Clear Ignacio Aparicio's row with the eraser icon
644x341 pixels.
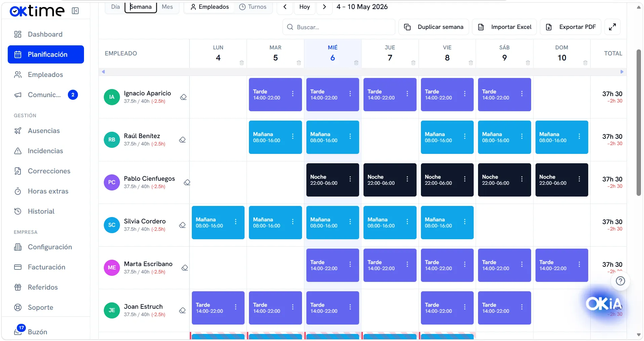183,97
